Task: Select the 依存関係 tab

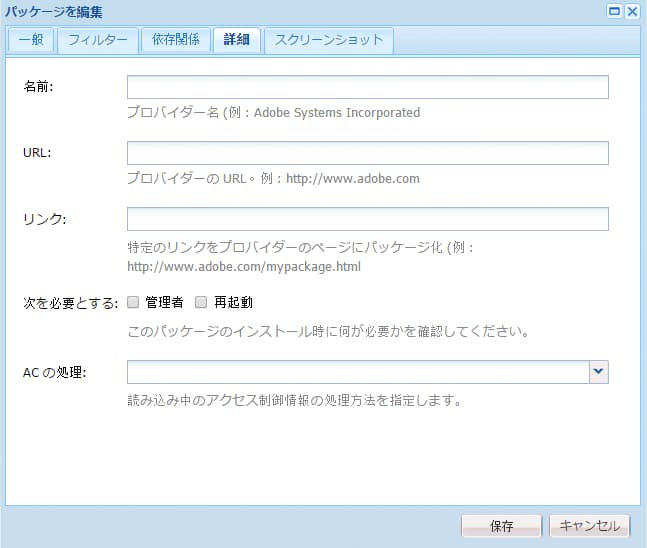Action: coord(176,40)
